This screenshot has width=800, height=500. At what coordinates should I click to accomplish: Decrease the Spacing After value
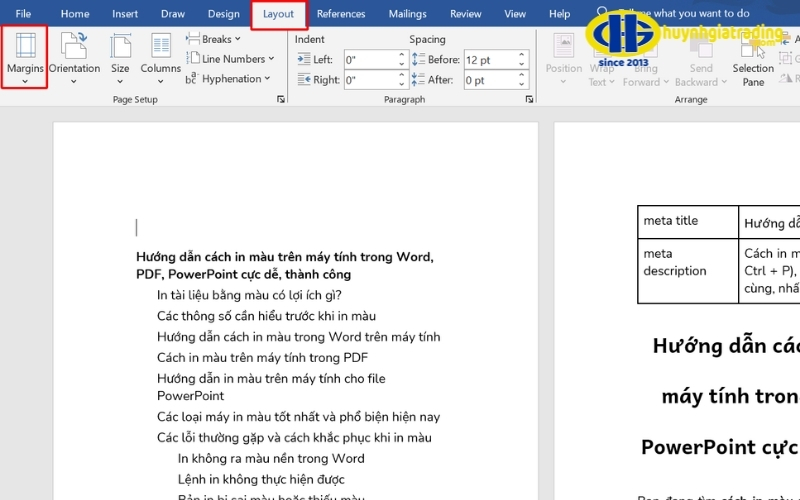[521, 85]
